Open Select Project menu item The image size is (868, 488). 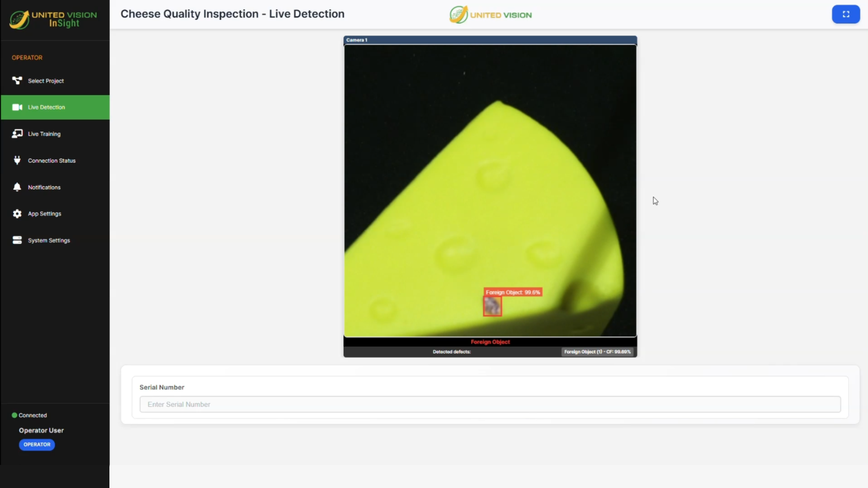tap(55, 81)
